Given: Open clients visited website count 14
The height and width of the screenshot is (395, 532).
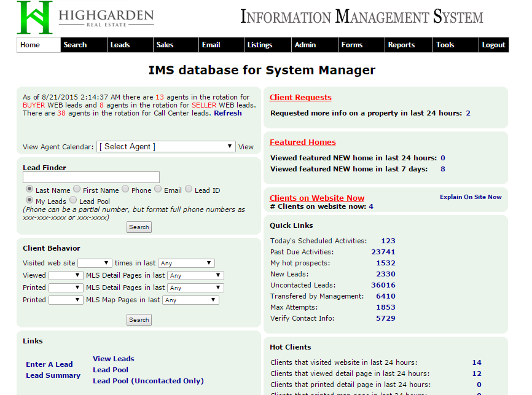Looking at the screenshot, I should tap(477, 362).
